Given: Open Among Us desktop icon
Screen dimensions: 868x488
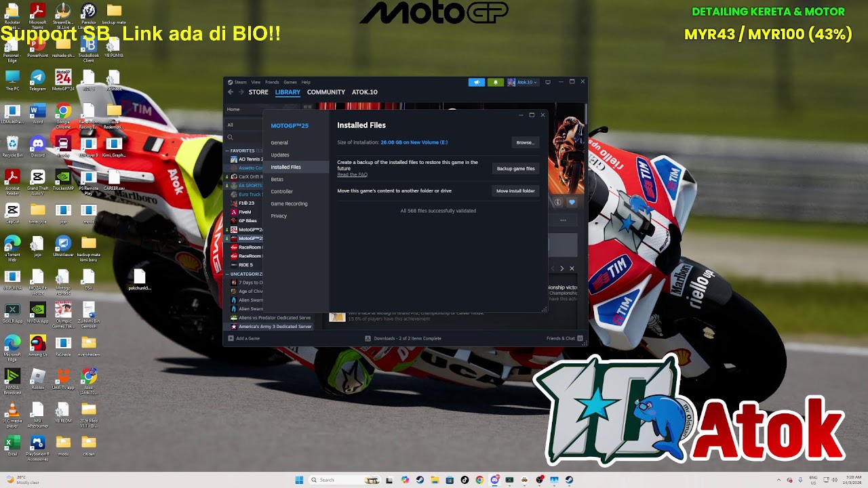Looking at the screenshot, I should tap(38, 346).
